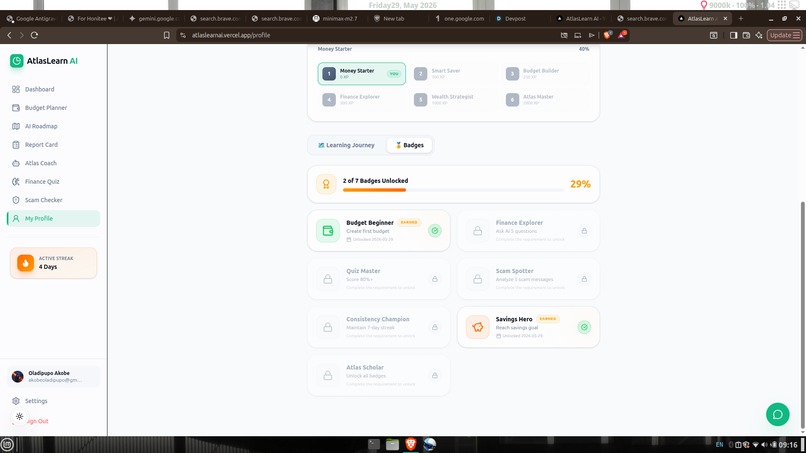This screenshot has width=806, height=453.
Task: Open the Brave Shields lion icon
Action: 608,35
